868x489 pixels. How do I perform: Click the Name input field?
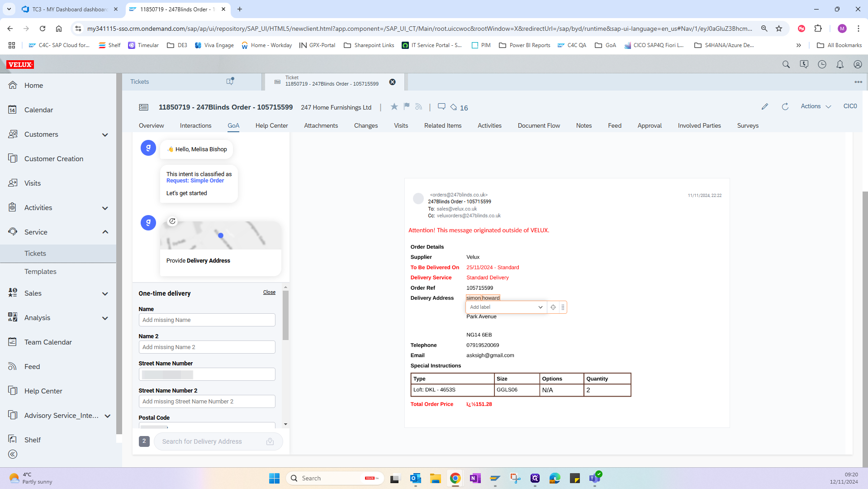[x=207, y=320]
